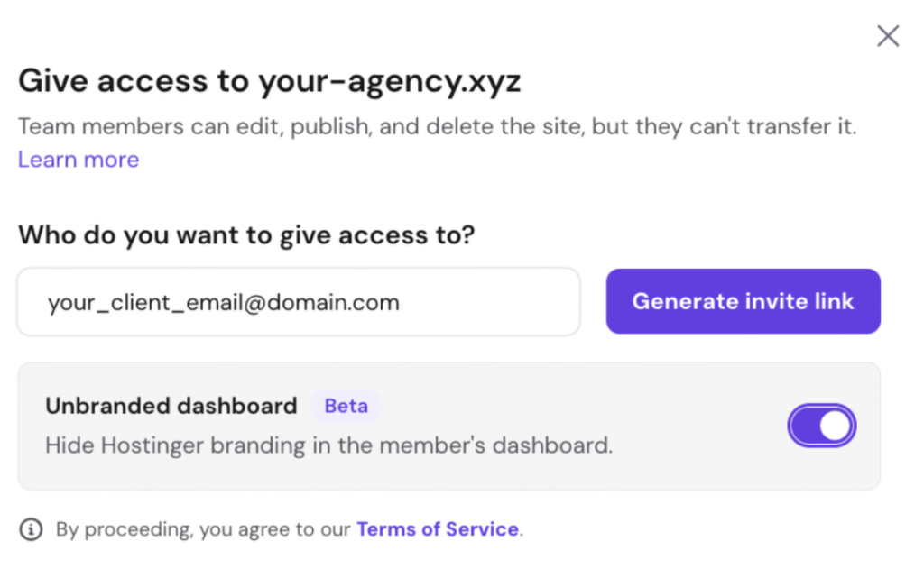Open the Learn more link

coord(79,160)
